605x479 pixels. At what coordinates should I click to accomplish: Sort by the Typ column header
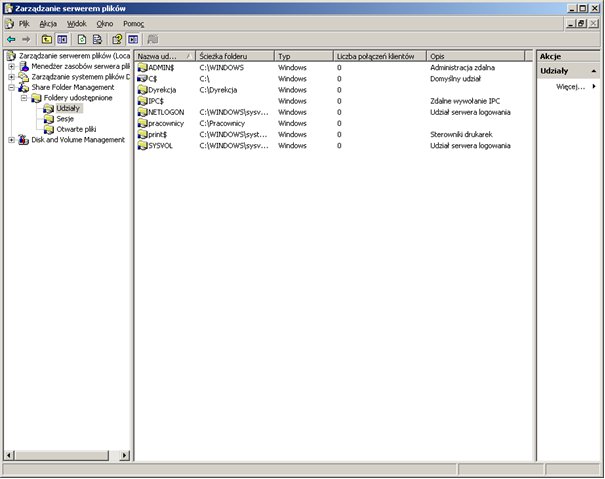(304, 56)
